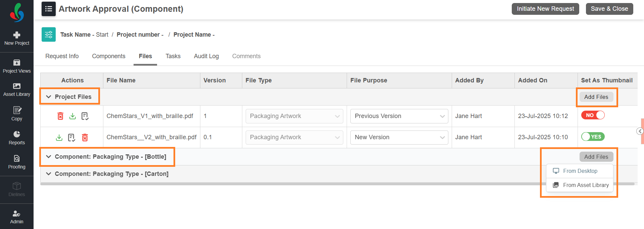Delete ChemStars_V1_with_braille.pdf file
The width and height of the screenshot is (644, 229).
point(60,116)
